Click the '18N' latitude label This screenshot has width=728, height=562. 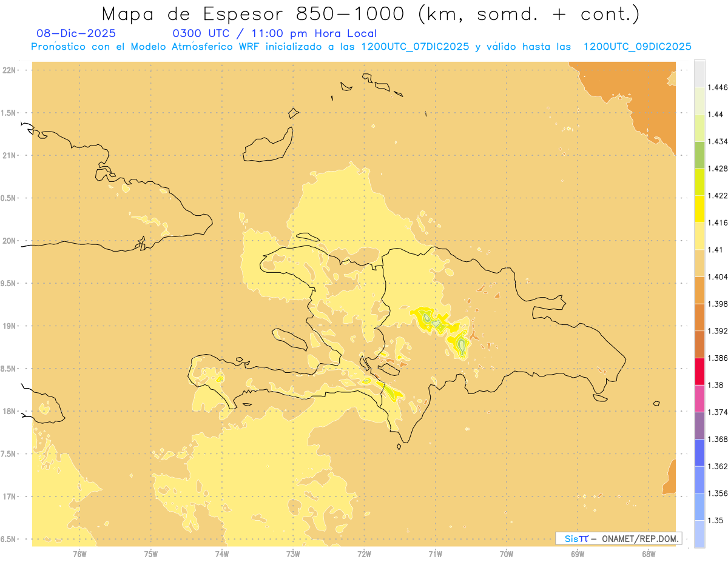point(10,412)
